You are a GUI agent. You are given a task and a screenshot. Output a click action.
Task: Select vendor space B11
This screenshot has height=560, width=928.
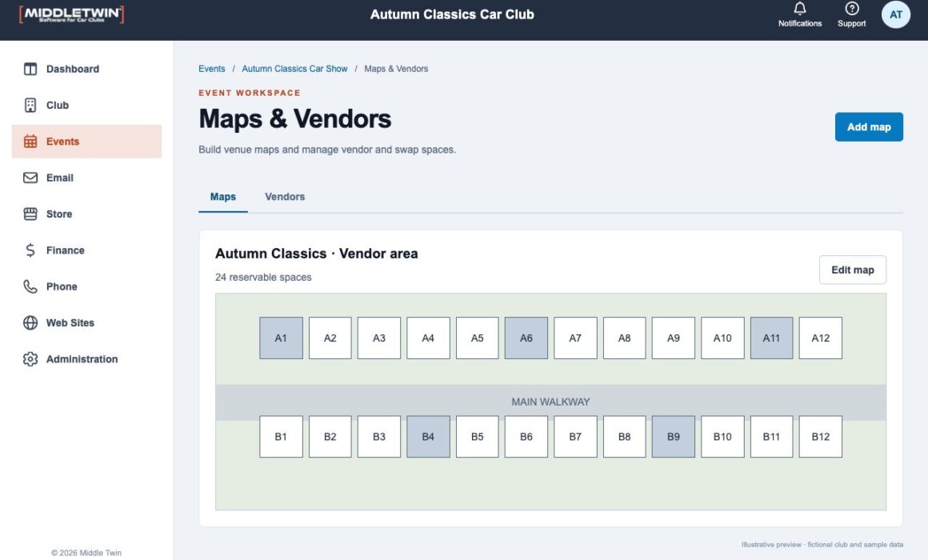(x=772, y=437)
